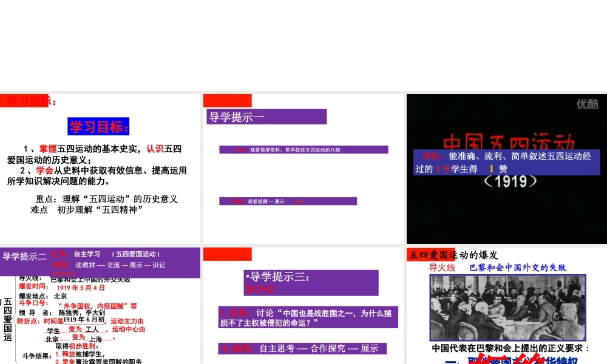Open the 导学提示三 discussion slide thumbnail
This screenshot has height=364, width=607.
pyautogui.click(x=303, y=306)
